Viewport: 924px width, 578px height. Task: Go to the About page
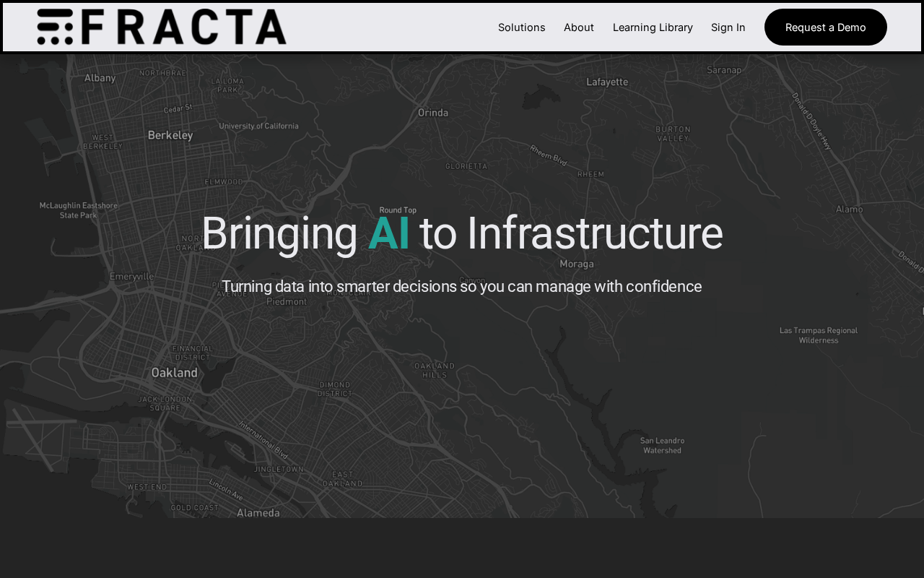point(578,27)
